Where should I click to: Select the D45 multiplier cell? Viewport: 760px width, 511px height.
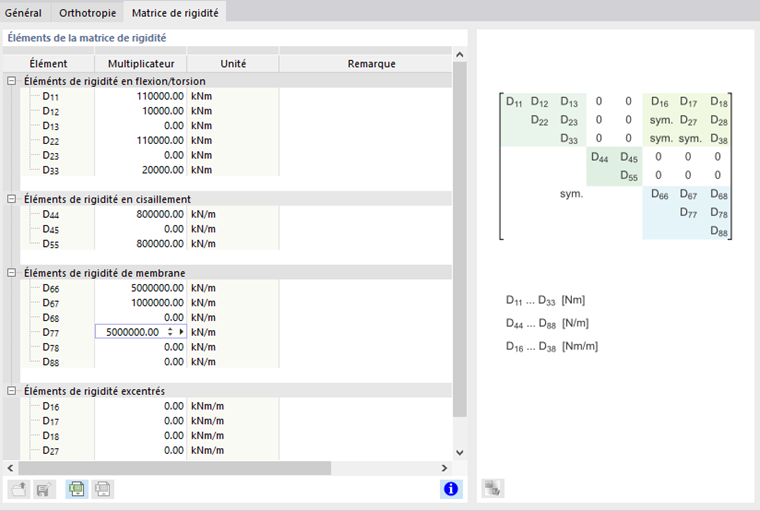(x=141, y=229)
